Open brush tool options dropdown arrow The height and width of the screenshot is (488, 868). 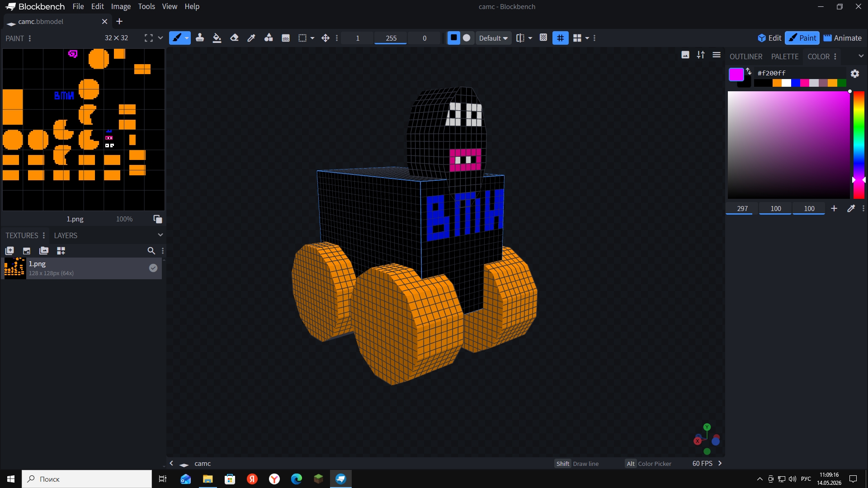(187, 38)
